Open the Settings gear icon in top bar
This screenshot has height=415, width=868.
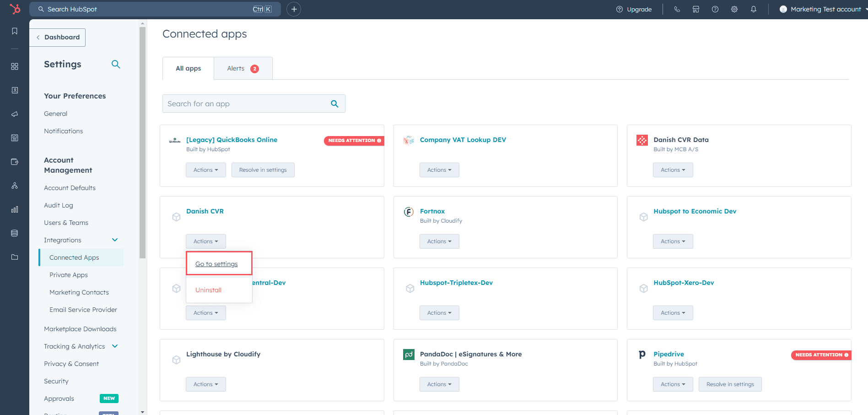734,9
